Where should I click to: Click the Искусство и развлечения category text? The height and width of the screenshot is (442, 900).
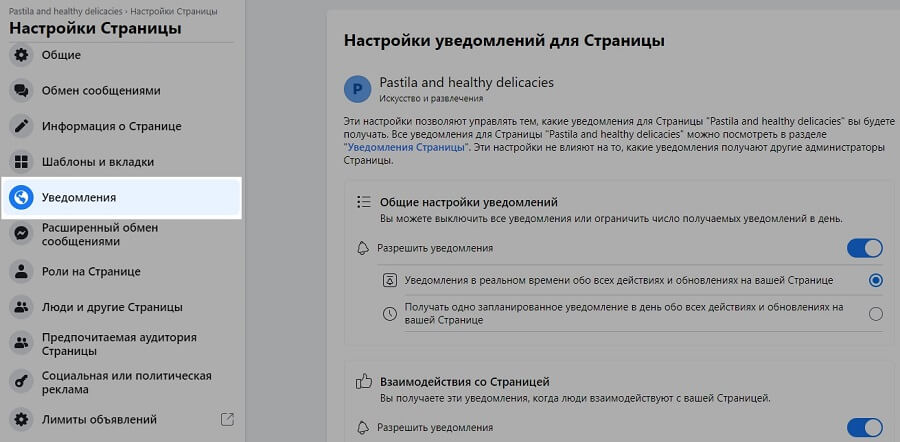[x=431, y=99]
